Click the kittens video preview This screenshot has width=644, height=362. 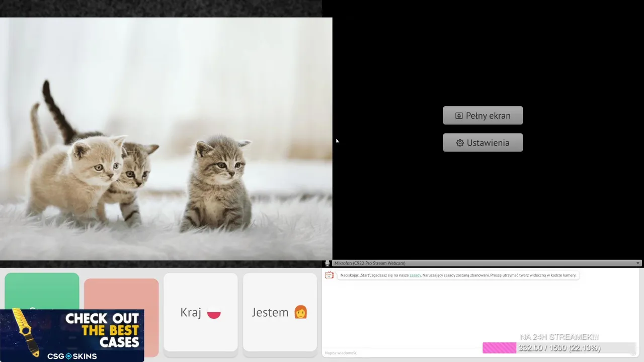pyautogui.click(x=166, y=139)
